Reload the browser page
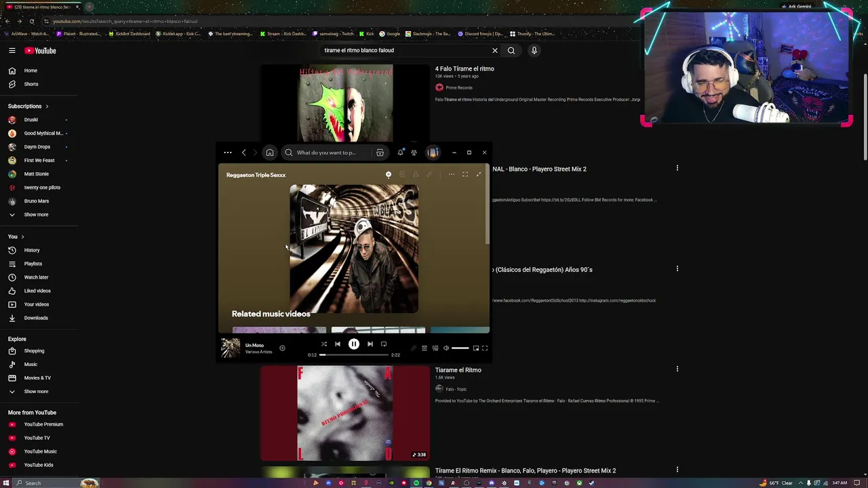Screen dimensions: 868x488 (32, 21)
